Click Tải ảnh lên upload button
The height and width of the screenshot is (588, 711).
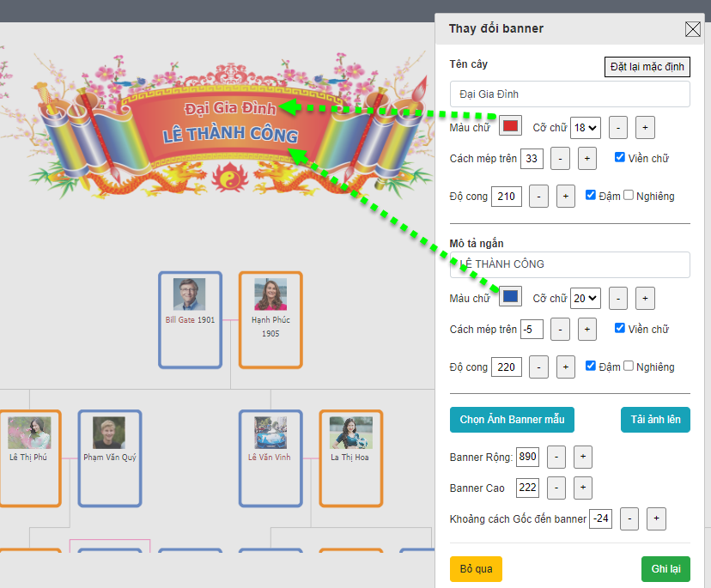(655, 420)
